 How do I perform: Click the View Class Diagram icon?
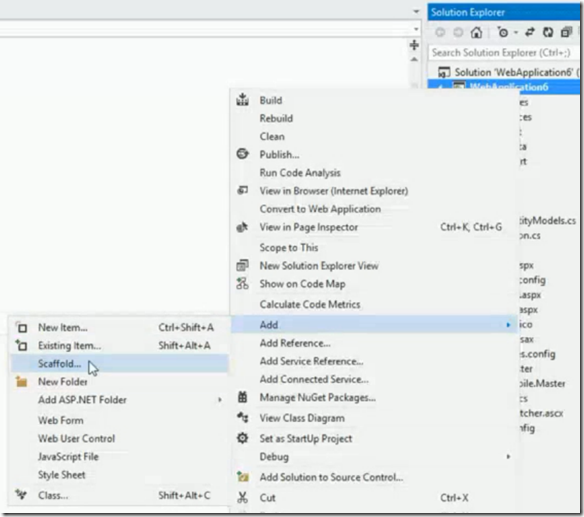point(242,417)
